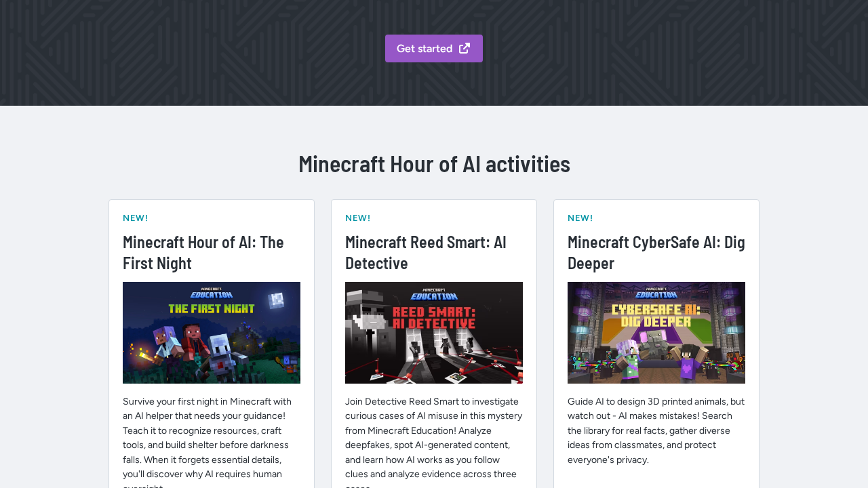Screen dimensions: 868x488
Task: Click NEW! label on The First Night card
Action: [136, 218]
